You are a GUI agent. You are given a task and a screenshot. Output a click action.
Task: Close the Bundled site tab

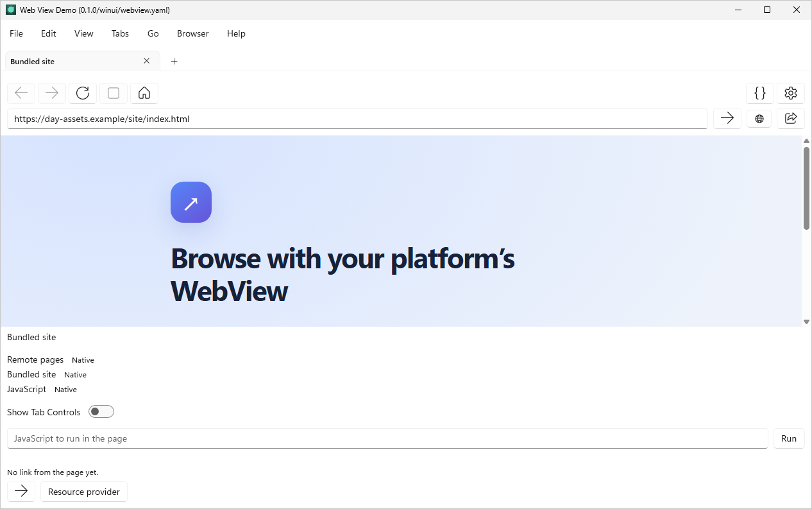146,61
